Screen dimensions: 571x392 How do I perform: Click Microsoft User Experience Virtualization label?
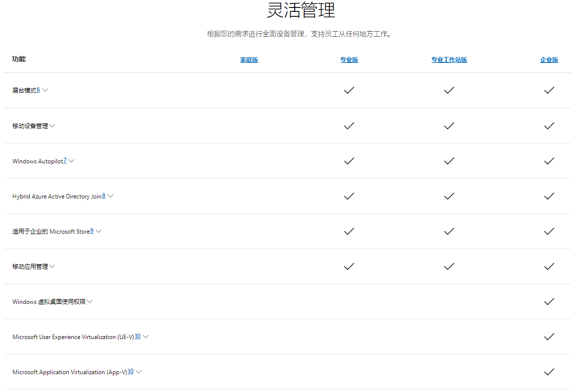coord(73,337)
